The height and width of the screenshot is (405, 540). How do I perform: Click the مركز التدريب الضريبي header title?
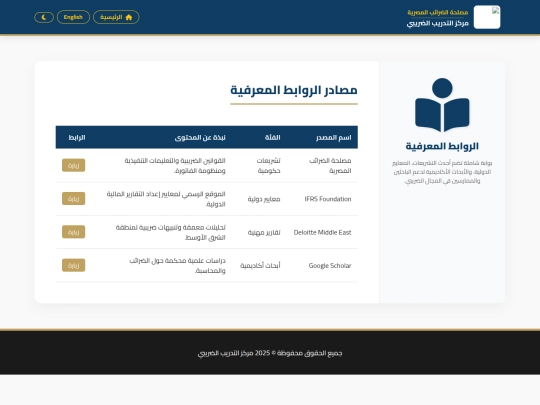point(438,23)
